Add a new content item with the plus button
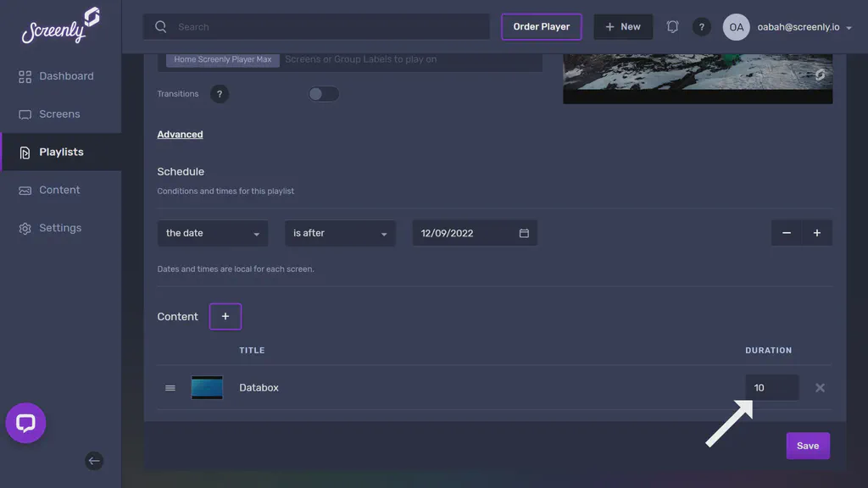 [x=225, y=315]
